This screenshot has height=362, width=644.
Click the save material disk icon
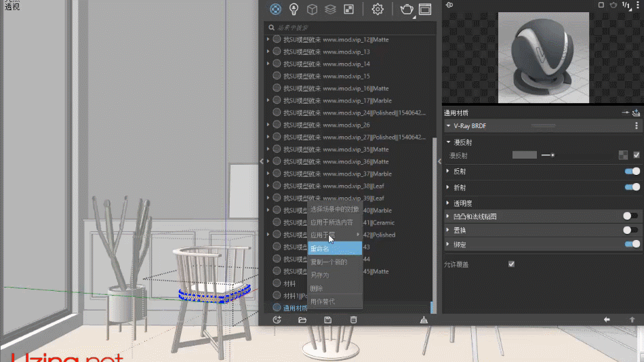coord(328,320)
